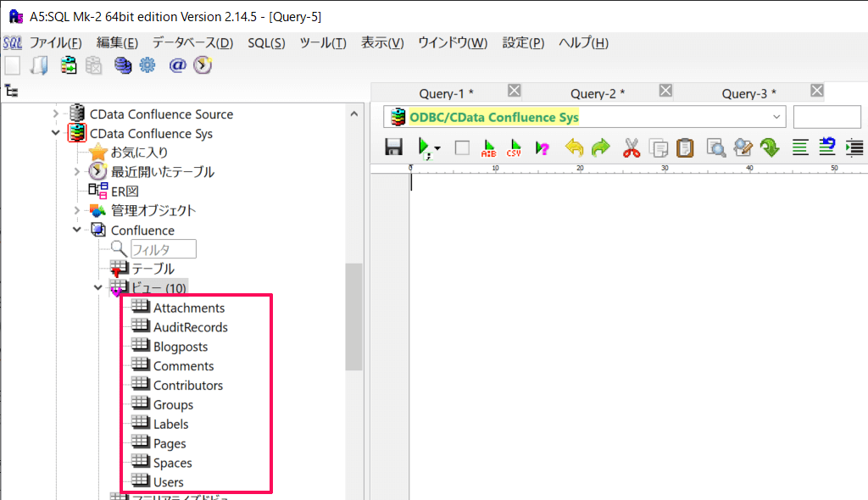Select the テーブル tree item

coord(153,269)
